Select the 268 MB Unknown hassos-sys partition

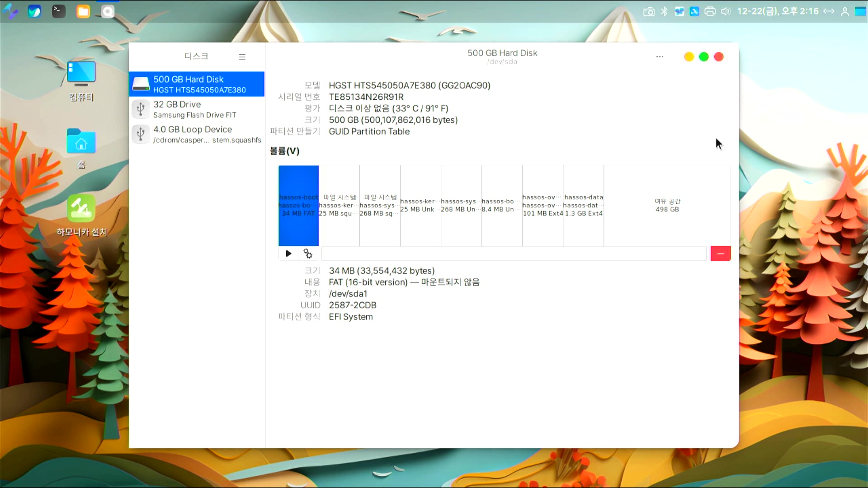click(x=461, y=206)
